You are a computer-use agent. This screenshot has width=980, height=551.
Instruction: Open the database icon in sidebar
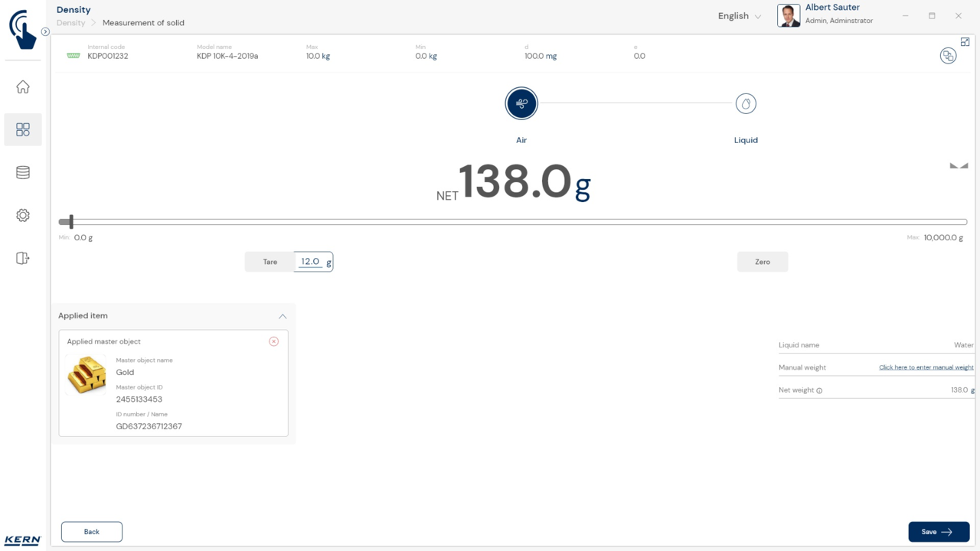[23, 173]
